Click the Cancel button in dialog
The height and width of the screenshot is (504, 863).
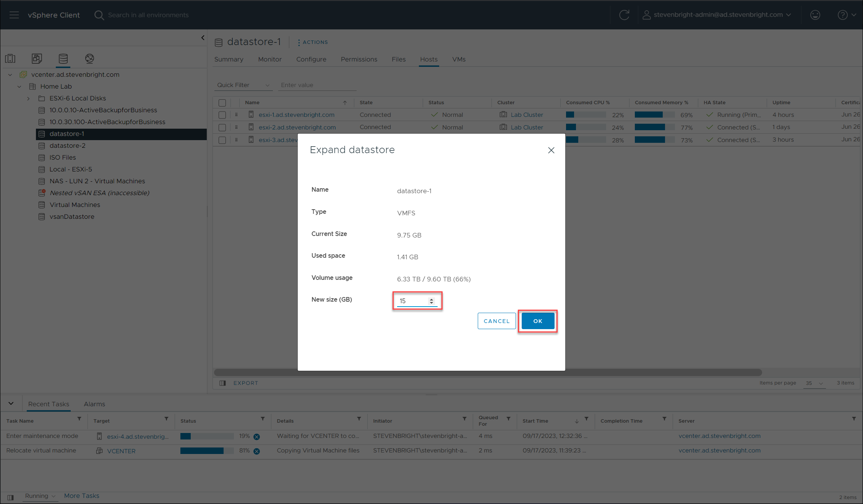[496, 321]
